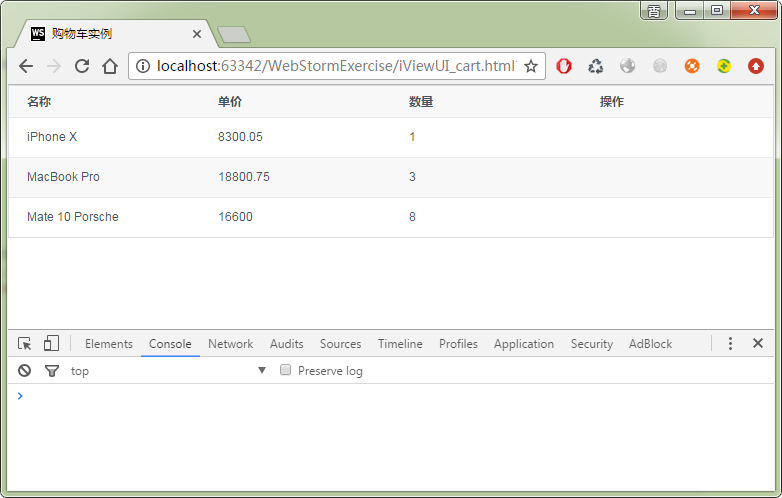Switch to the Elements tab
The height and width of the screenshot is (498, 782).
point(109,344)
